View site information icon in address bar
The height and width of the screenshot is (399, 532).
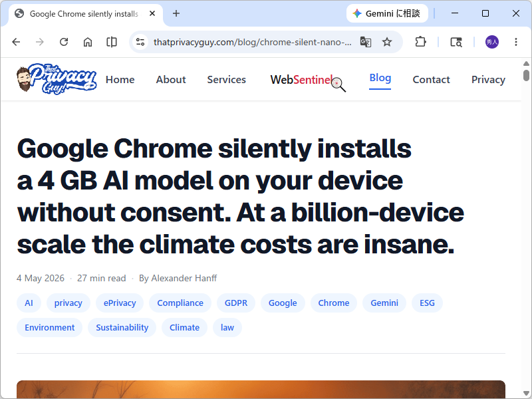click(140, 42)
